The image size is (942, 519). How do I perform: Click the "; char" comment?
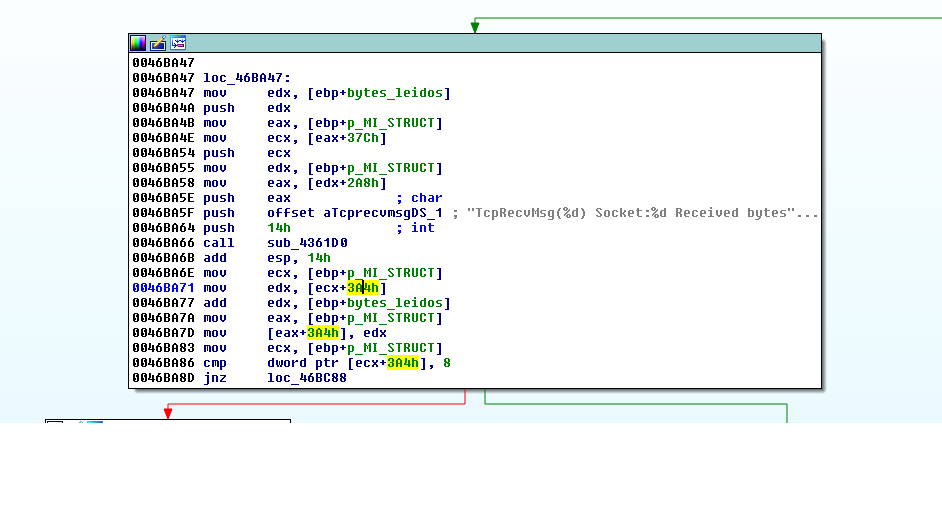click(x=419, y=198)
